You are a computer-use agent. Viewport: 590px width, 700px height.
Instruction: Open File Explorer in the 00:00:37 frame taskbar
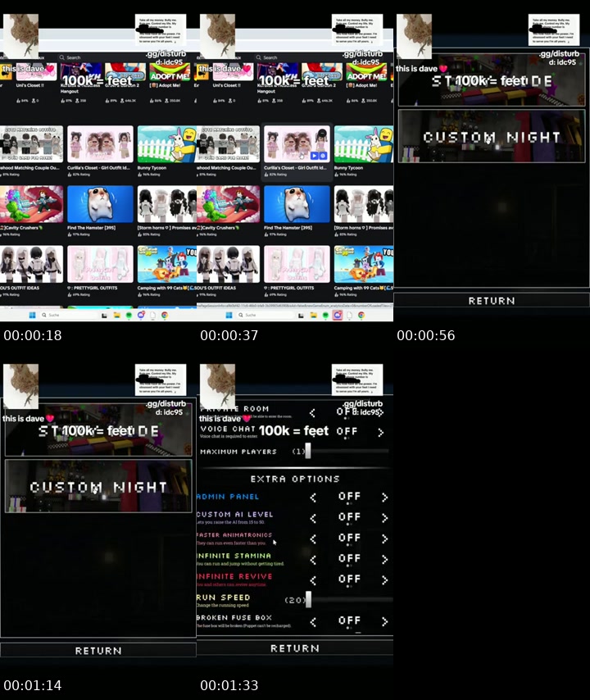(313, 316)
